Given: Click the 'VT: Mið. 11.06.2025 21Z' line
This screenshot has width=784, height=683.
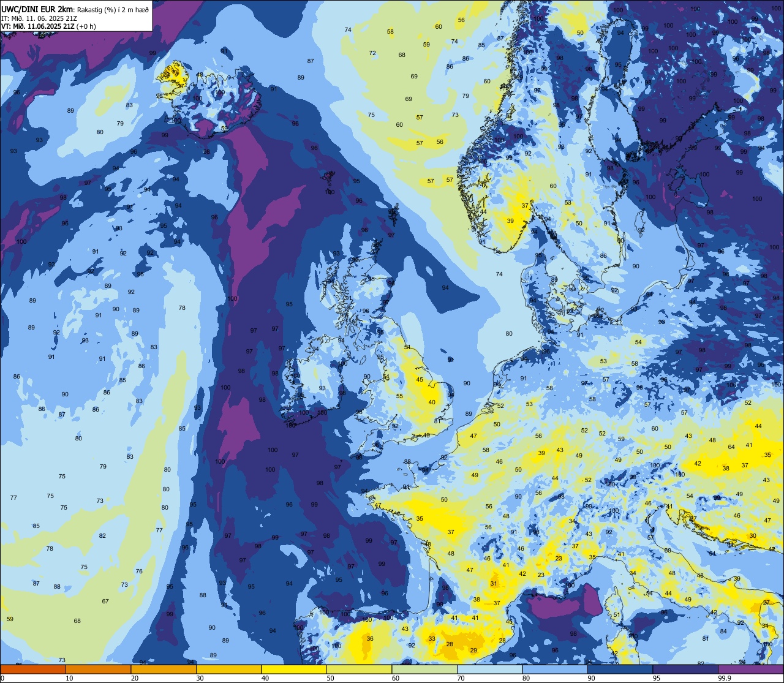Looking at the screenshot, I should (38, 26).
